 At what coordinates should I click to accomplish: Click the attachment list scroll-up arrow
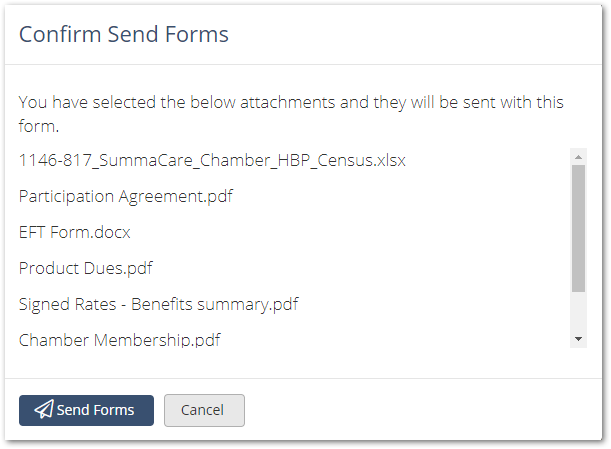(578, 157)
